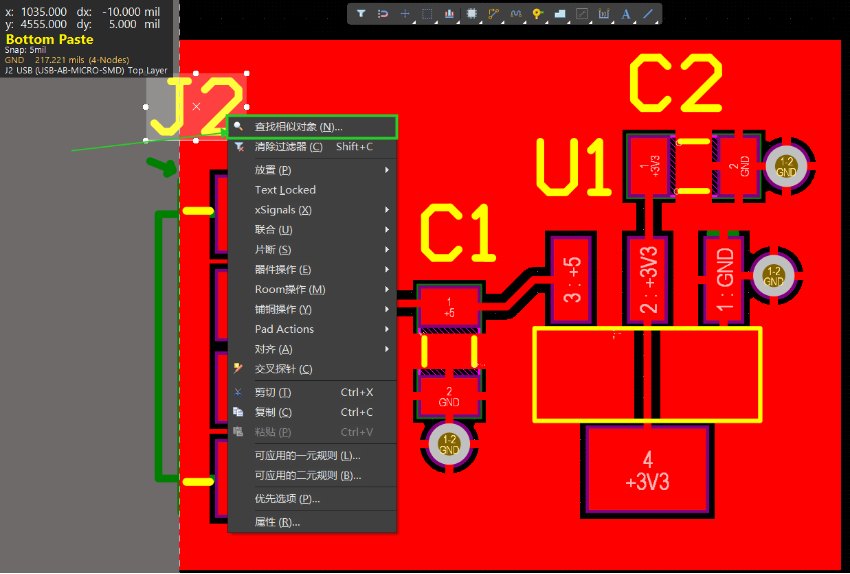Choose the place line tool icon
The height and width of the screenshot is (574, 850).
[x=648, y=14]
